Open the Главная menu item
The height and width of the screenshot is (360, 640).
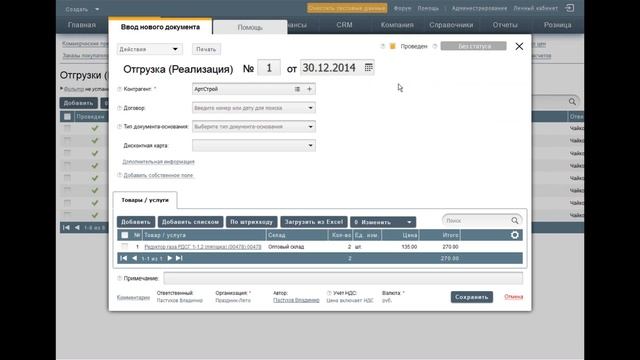pyautogui.click(x=82, y=25)
